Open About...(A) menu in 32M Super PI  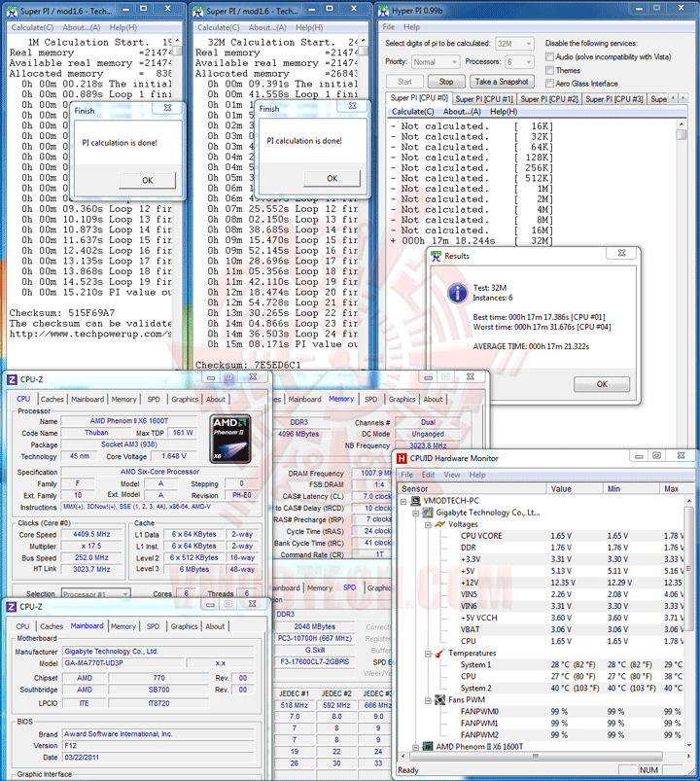tap(267, 27)
